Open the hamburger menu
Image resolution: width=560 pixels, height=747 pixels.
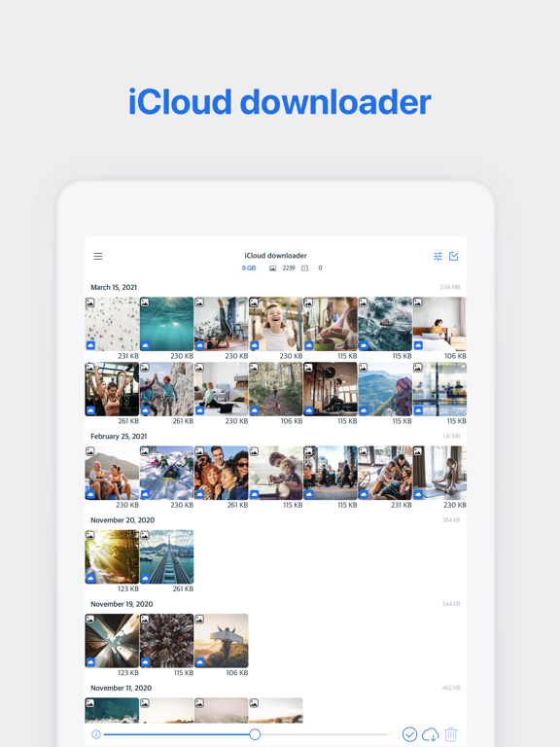click(x=98, y=257)
